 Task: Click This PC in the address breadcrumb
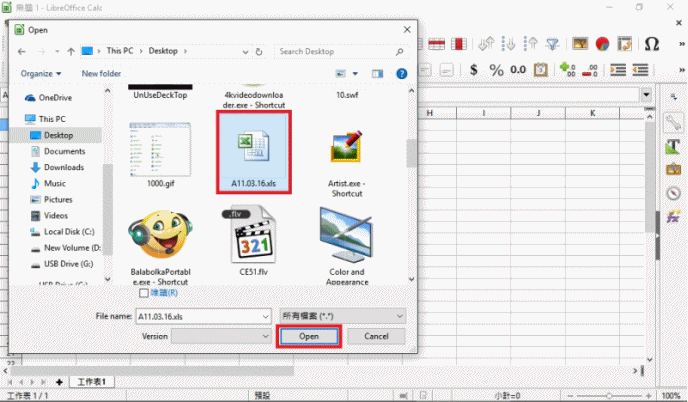coord(120,51)
